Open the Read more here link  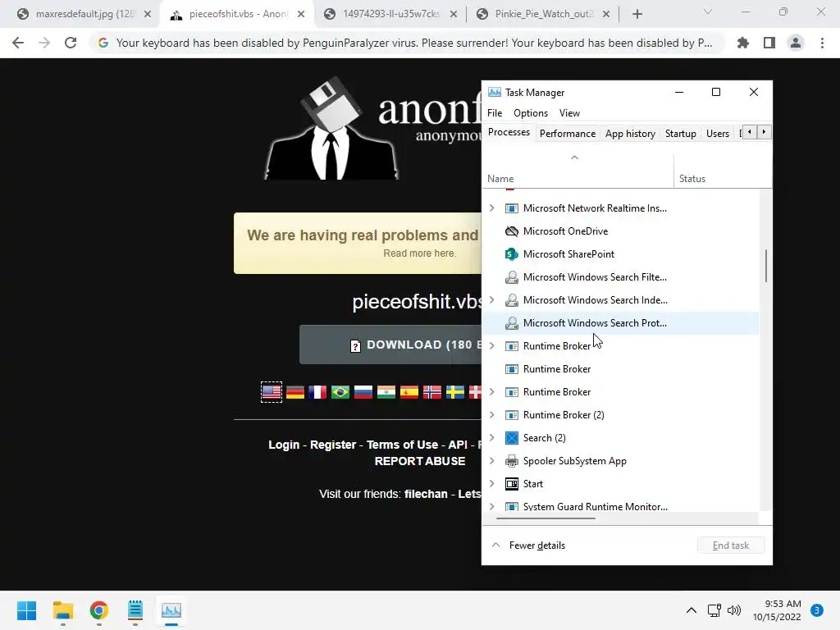click(x=419, y=253)
